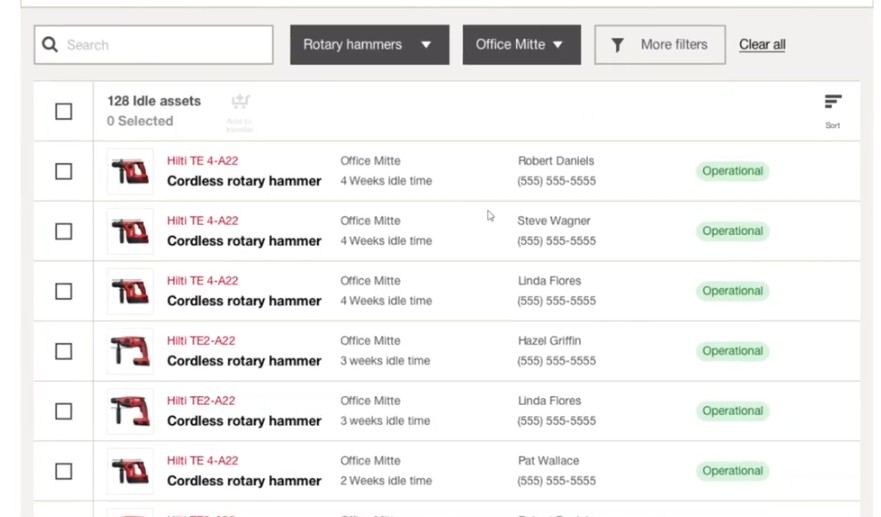Click Operational badge in Hazel Griffin row

pyautogui.click(x=732, y=351)
